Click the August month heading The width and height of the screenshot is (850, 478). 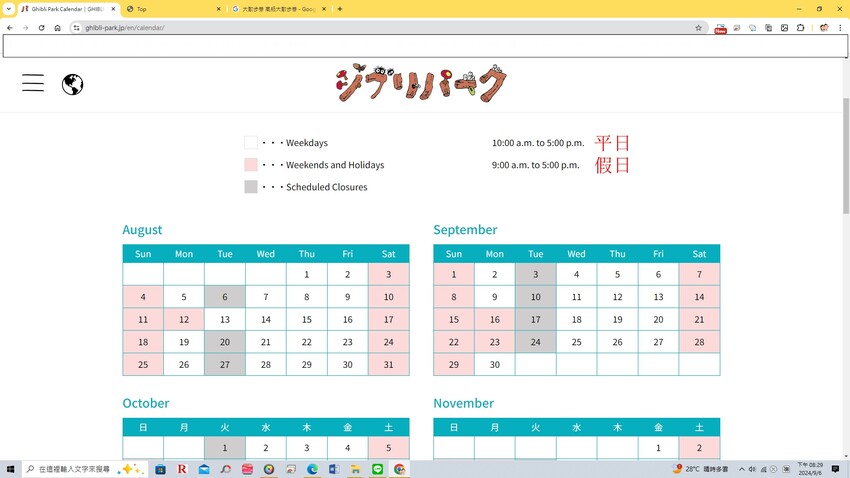click(142, 230)
